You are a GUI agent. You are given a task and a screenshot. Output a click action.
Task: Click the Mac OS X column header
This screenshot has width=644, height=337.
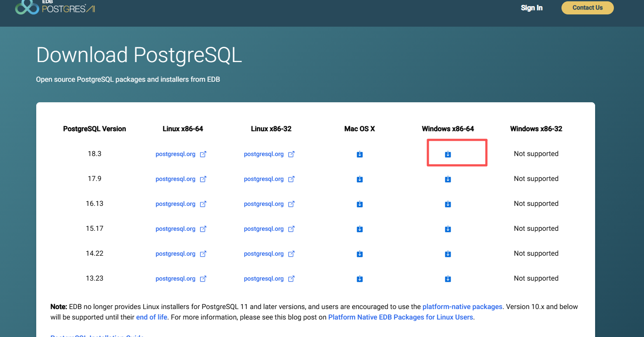point(360,129)
